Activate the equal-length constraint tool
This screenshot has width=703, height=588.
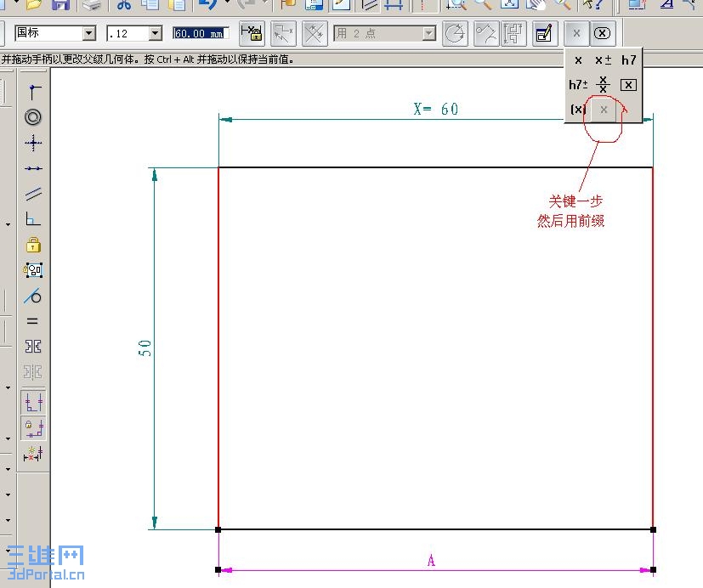point(32,321)
